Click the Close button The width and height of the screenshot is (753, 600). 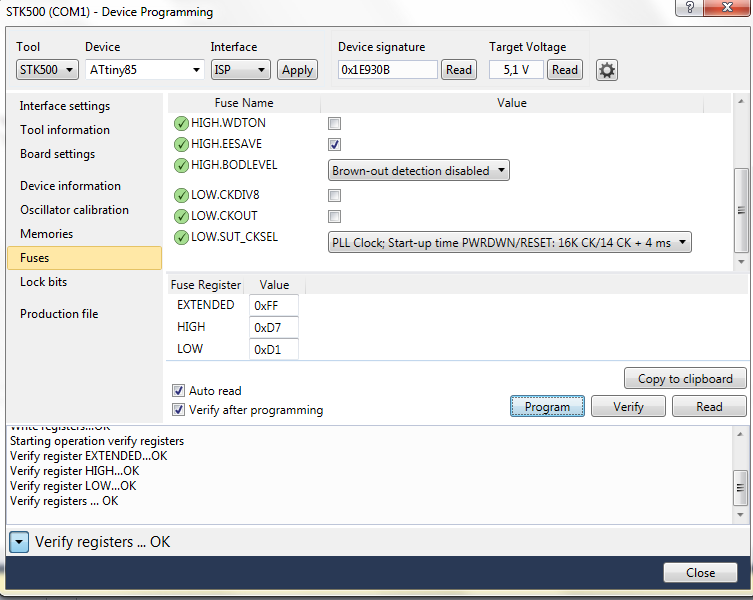coord(700,573)
